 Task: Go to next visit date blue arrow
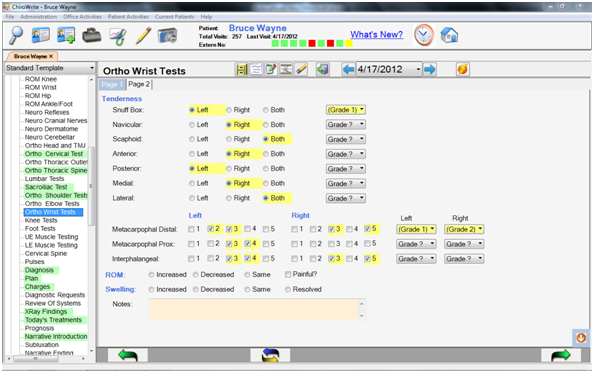pos(430,69)
